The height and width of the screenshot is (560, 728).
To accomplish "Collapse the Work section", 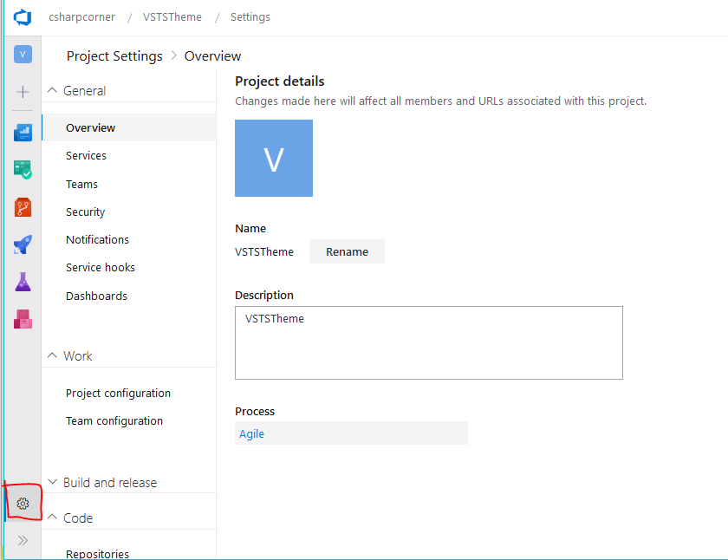I will tap(52, 355).
